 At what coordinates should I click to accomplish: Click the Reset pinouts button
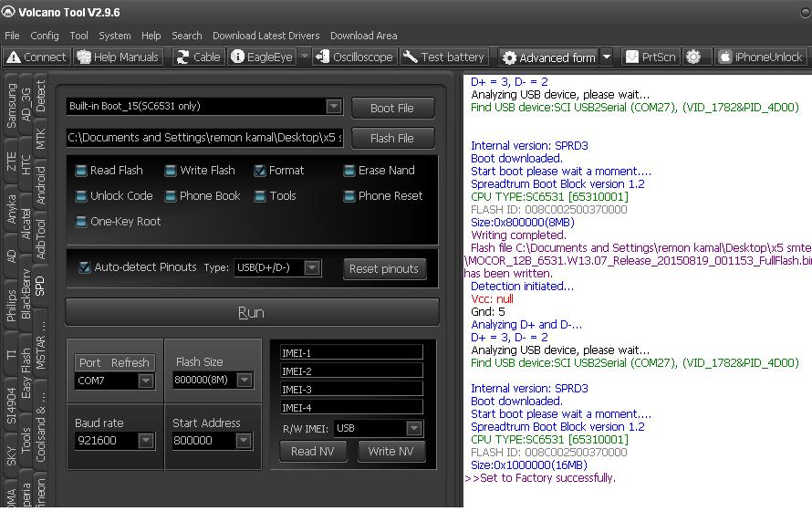(x=384, y=269)
